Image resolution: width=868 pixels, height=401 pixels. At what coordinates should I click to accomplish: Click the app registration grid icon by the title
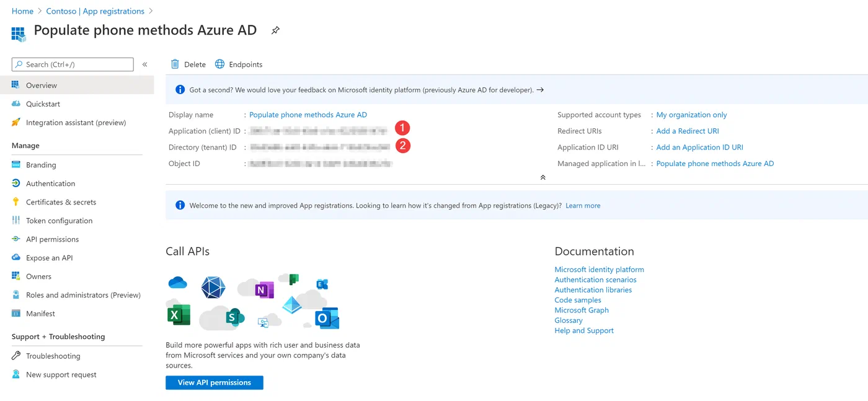coord(19,33)
